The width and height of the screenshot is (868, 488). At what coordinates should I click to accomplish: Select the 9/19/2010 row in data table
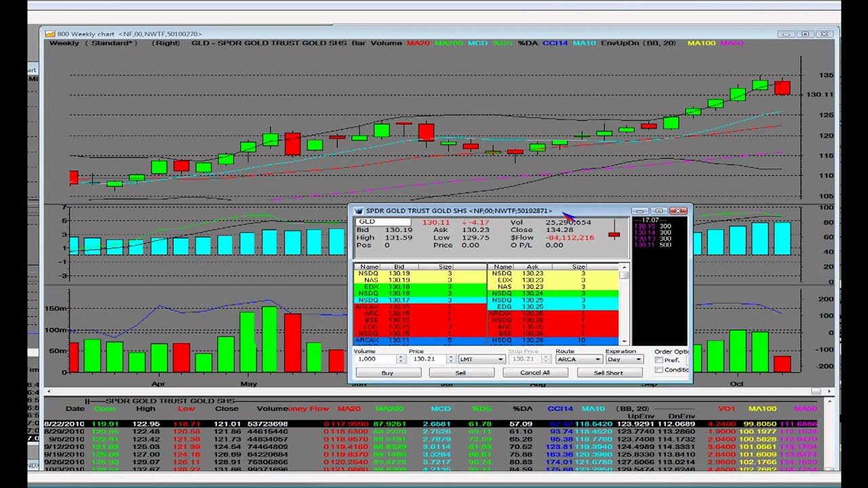(x=431, y=455)
